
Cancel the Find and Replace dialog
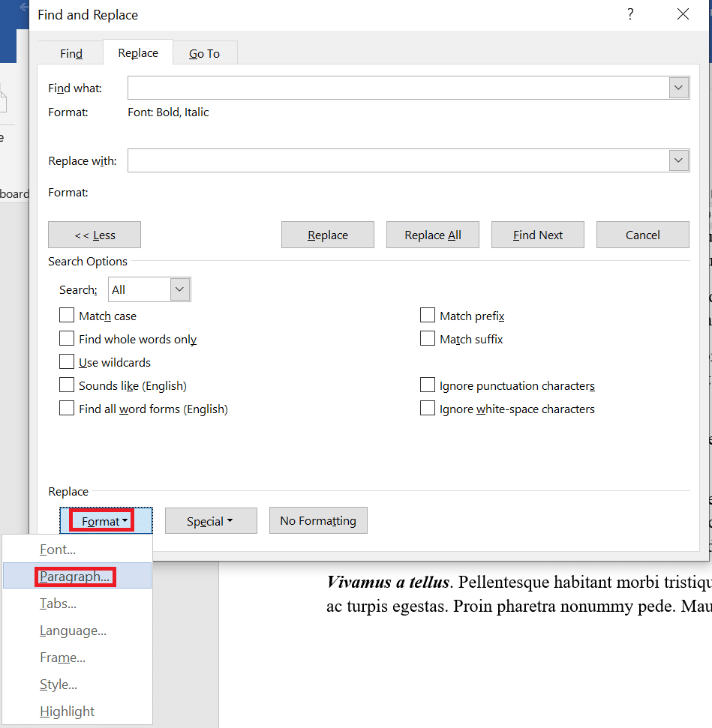pyautogui.click(x=643, y=235)
